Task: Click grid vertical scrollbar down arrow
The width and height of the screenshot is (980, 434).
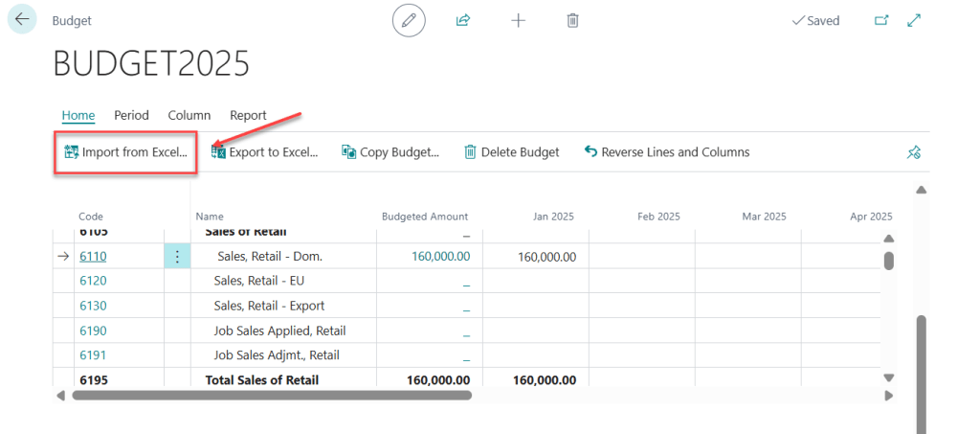Action: click(x=888, y=377)
